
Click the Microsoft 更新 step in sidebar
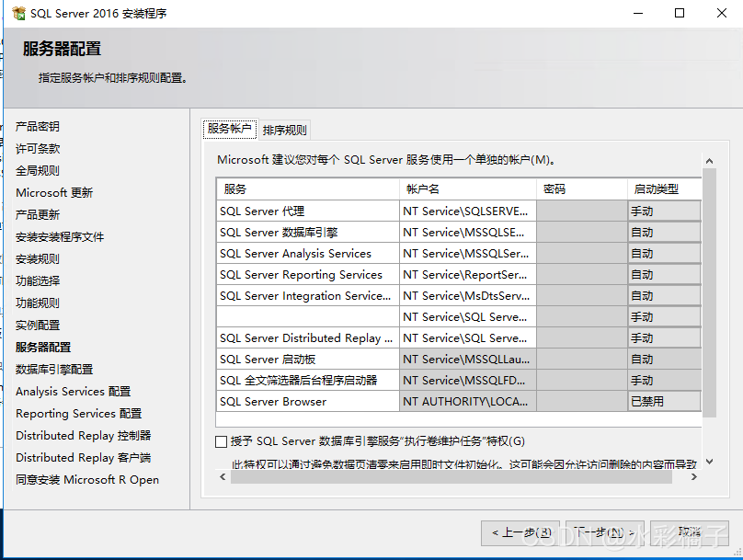54,193
